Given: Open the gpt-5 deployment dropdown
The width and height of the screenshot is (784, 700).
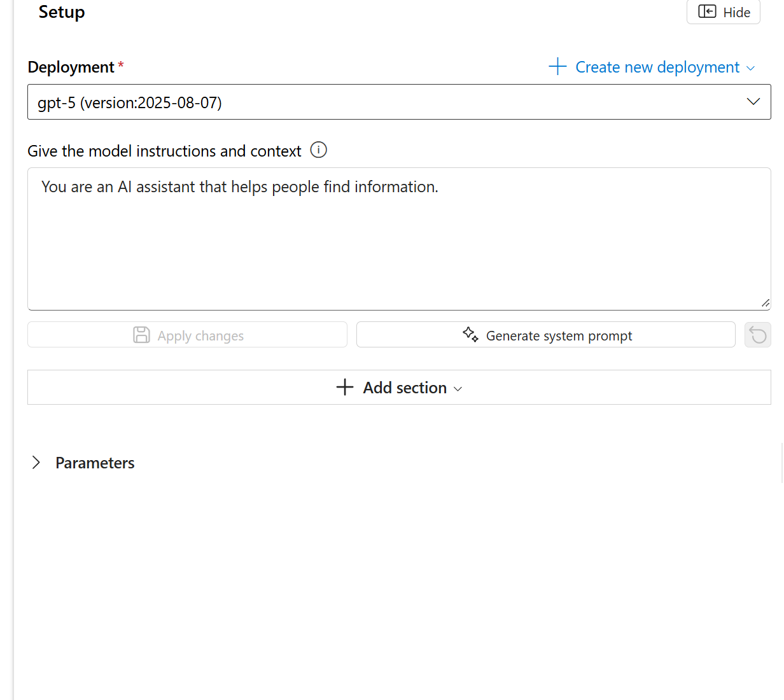Looking at the screenshot, I should (x=399, y=102).
